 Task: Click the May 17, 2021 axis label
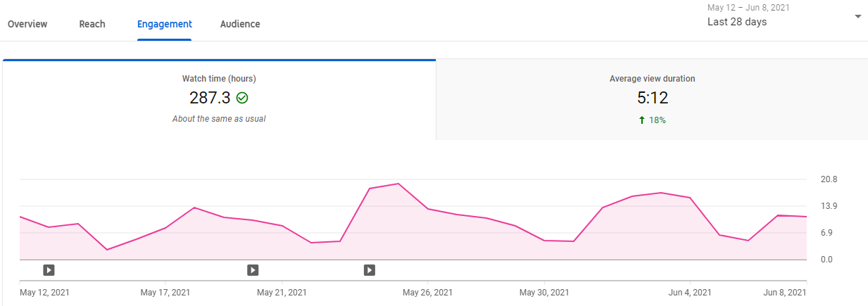165,293
